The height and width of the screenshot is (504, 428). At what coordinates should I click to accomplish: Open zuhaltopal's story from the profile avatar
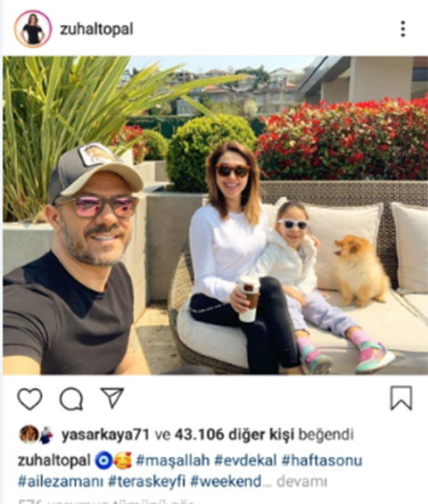(32, 29)
